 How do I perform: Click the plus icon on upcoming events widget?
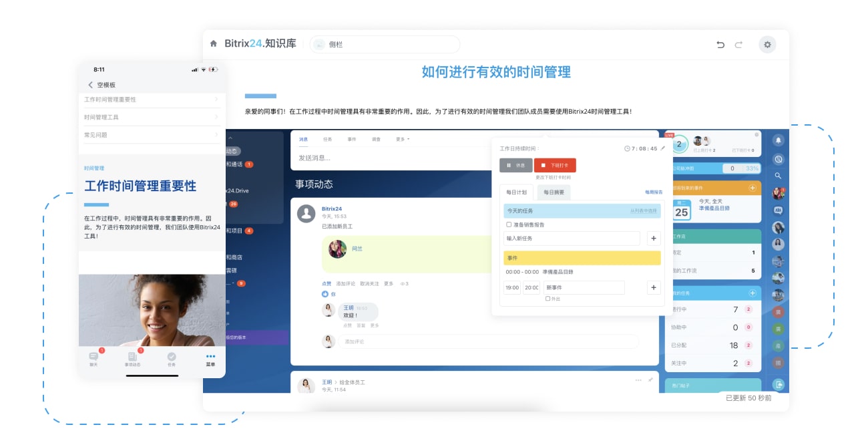coord(752,188)
